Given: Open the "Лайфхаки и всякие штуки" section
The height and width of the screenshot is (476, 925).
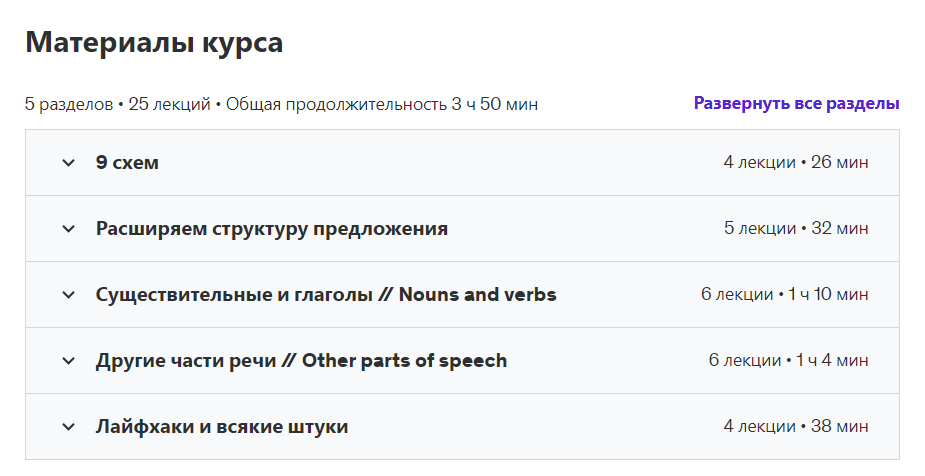Looking at the screenshot, I should [x=222, y=427].
